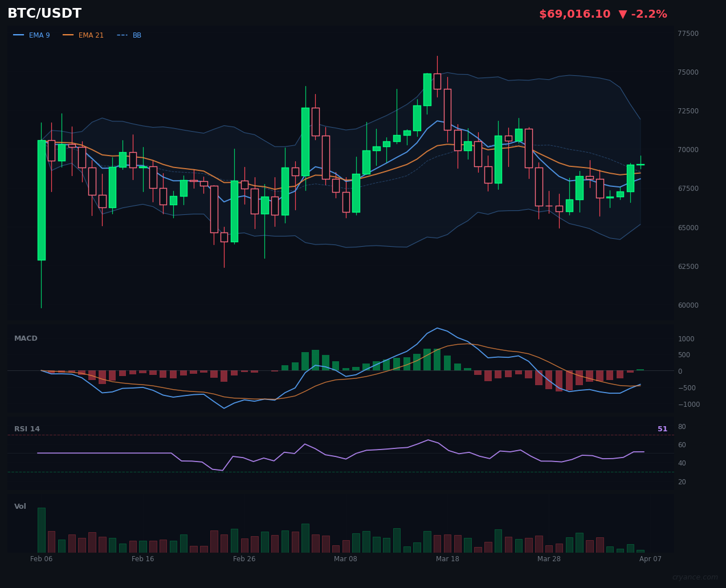726x588 pixels.
Task: Click the $69,016.10 price display
Action: pyautogui.click(x=574, y=14)
